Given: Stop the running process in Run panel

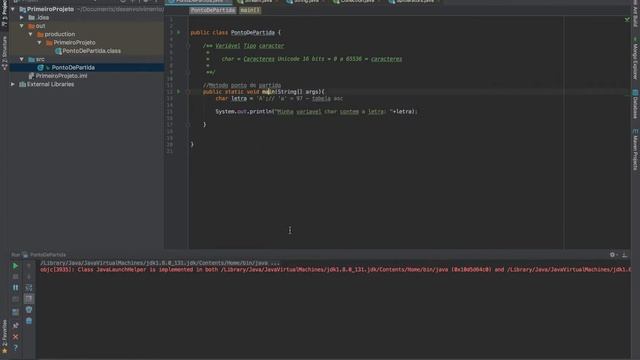Looking at the screenshot, I should [15, 277].
